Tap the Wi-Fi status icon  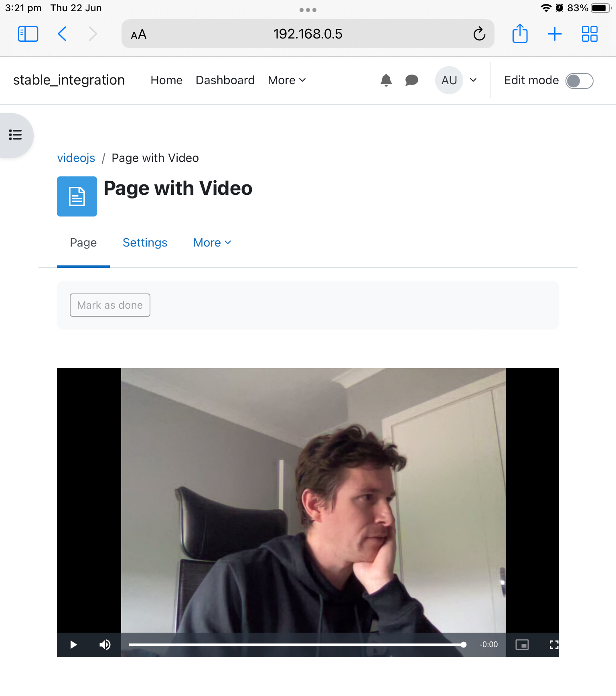tap(546, 8)
